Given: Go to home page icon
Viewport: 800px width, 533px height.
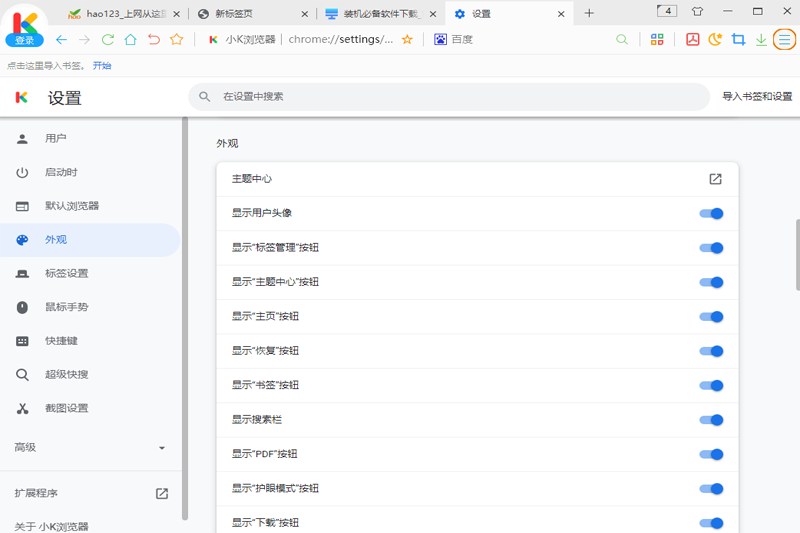Looking at the screenshot, I should [131, 39].
